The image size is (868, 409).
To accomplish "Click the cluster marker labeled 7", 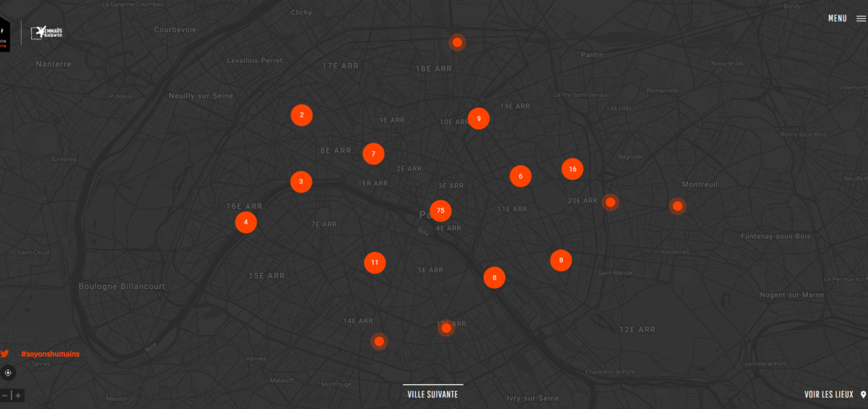I will (x=373, y=153).
